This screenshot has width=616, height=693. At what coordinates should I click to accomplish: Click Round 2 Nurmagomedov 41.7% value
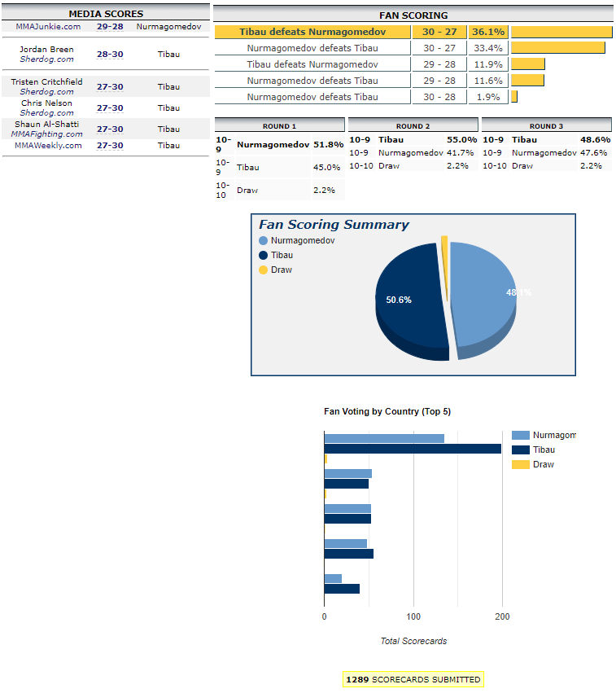click(460, 153)
